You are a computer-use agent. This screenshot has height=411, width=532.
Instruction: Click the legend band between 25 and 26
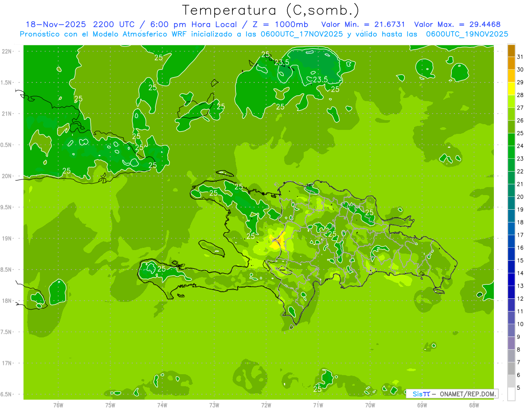(x=511, y=127)
